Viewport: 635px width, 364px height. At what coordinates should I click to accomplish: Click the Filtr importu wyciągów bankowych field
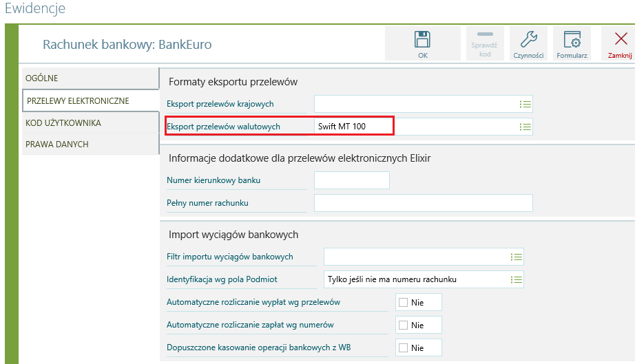point(424,257)
